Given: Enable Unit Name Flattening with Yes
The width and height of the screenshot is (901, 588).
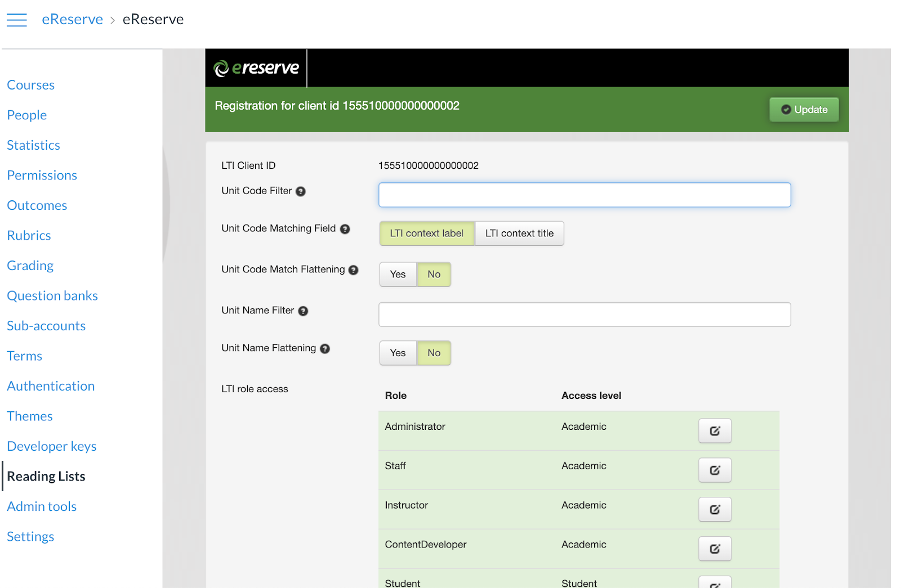Looking at the screenshot, I should 398,353.
